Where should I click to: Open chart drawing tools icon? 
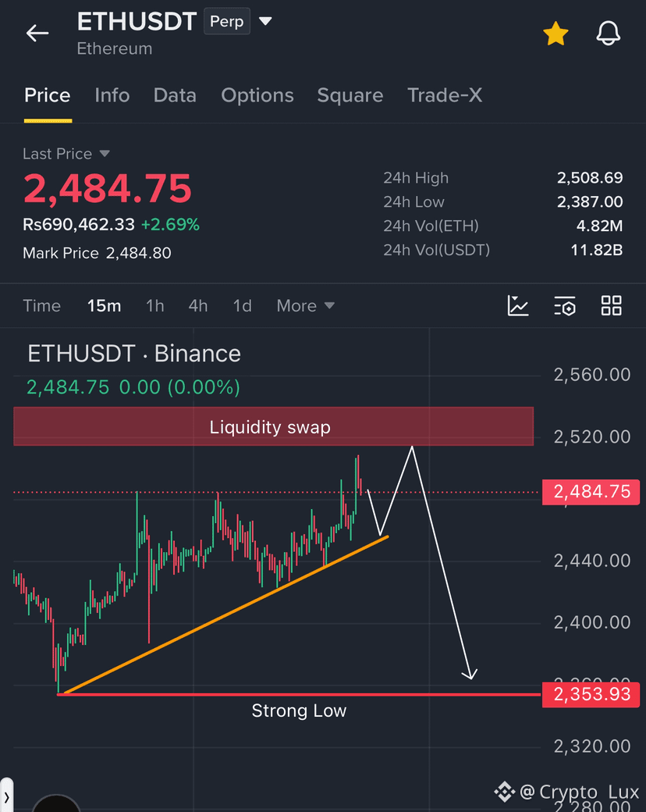pos(517,305)
